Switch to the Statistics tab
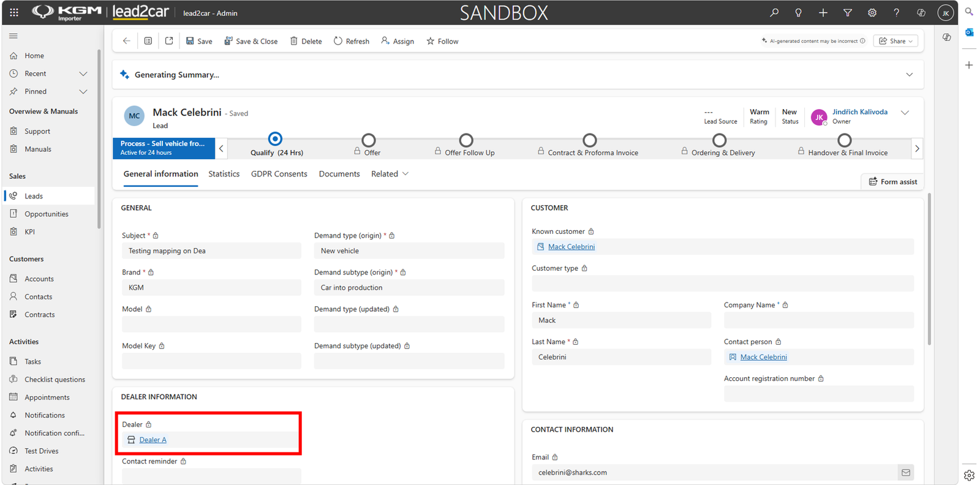This screenshot has height=485, width=980. pos(224,174)
